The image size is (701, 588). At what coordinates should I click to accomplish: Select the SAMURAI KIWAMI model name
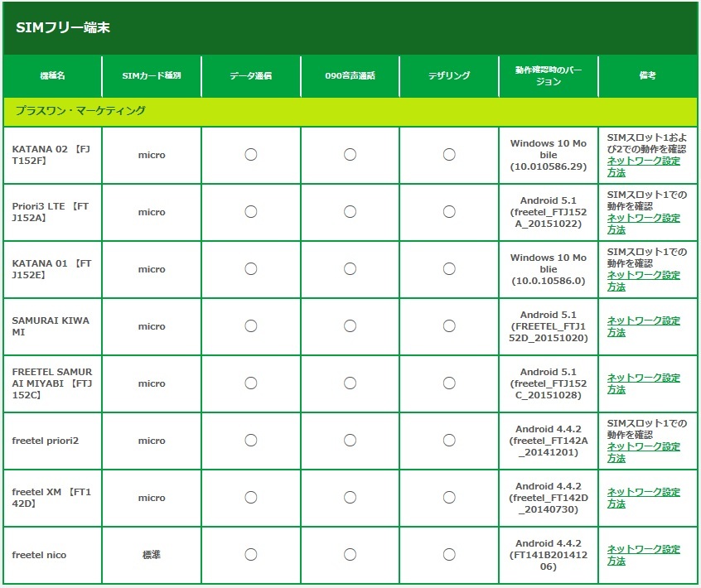point(51,326)
